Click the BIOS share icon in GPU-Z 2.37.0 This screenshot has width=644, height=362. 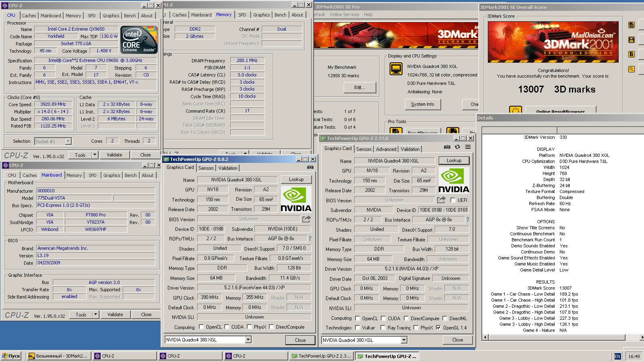point(442,200)
